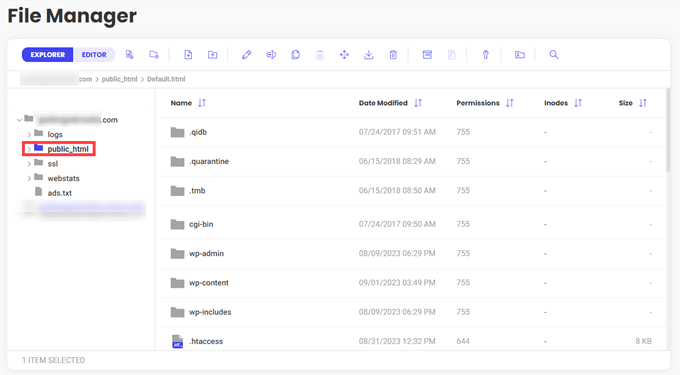
Task: Select the .qidb folder row
Action: coord(411,132)
